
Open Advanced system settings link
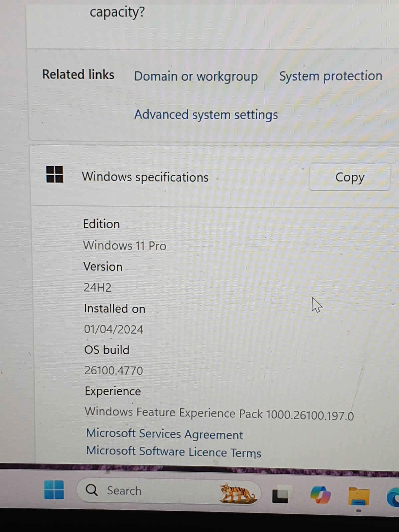click(206, 115)
